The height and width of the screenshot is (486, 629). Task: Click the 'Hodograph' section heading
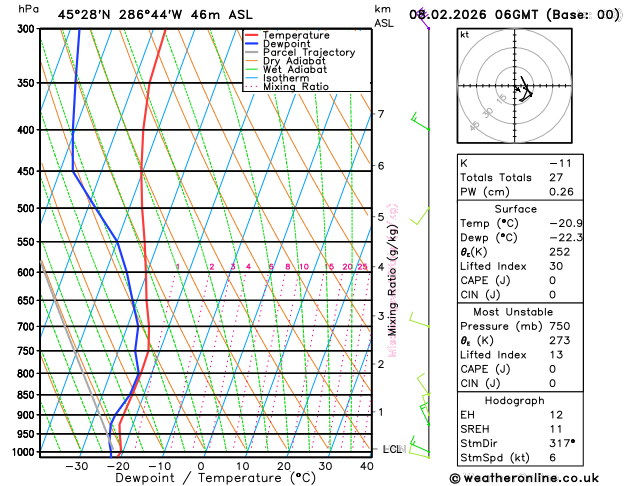pyautogui.click(x=514, y=401)
